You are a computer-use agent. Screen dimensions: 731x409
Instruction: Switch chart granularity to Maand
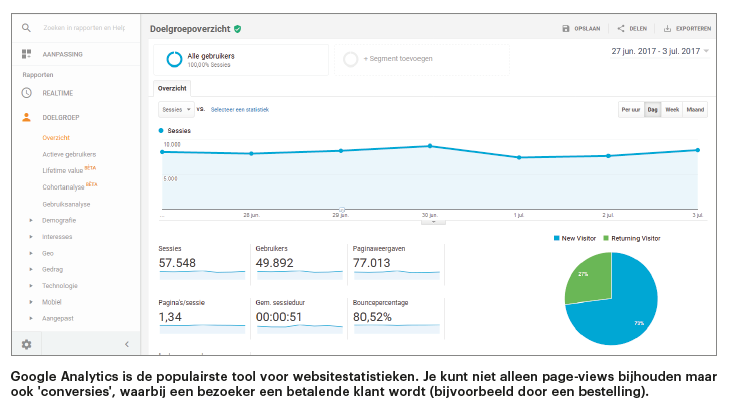695,109
